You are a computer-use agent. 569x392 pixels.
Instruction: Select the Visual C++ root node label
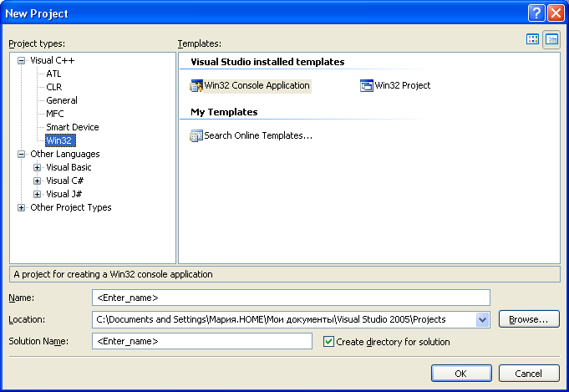pos(53,60)
